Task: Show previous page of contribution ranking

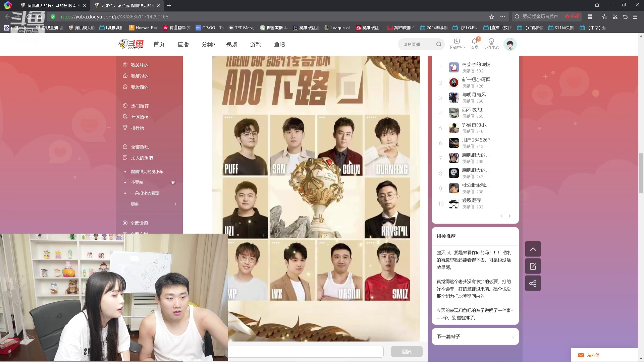Action: 501,216
